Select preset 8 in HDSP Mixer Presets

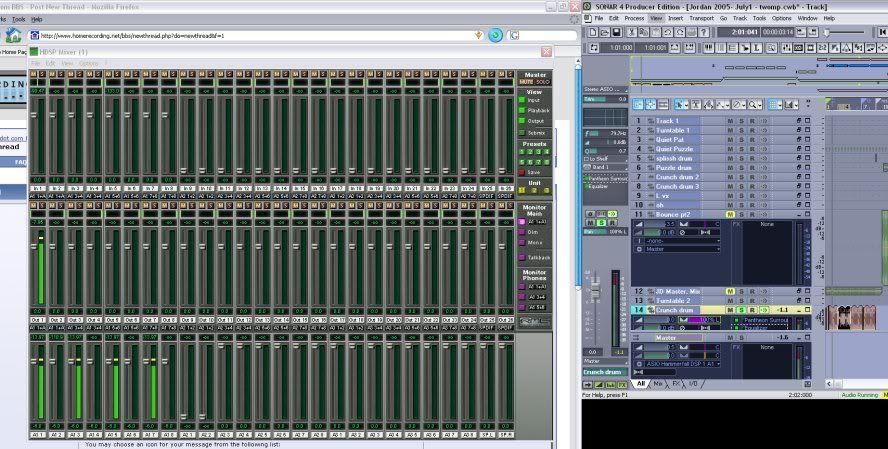(x=547, y=162)
